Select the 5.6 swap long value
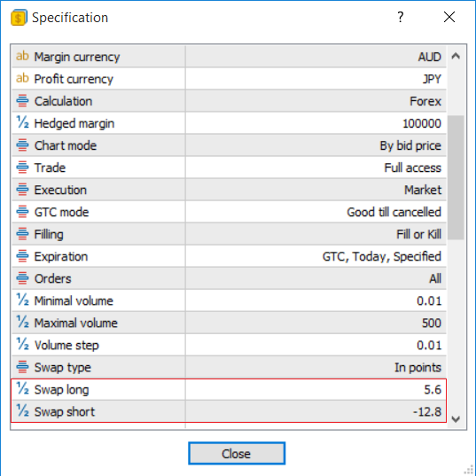The image size is (476, 476). [x=433, y=390]
